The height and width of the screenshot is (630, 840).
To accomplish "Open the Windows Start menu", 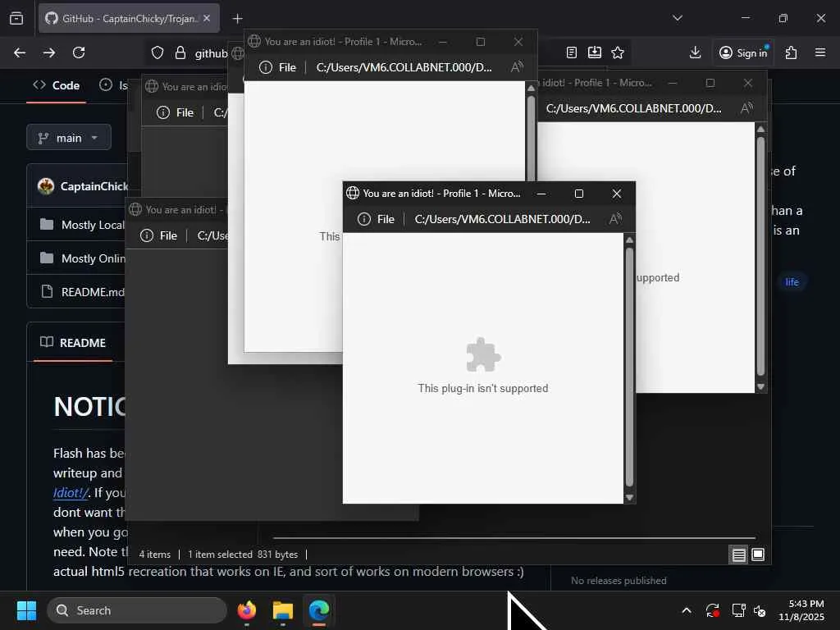I will pyautogui.click(x=26, y=610).
